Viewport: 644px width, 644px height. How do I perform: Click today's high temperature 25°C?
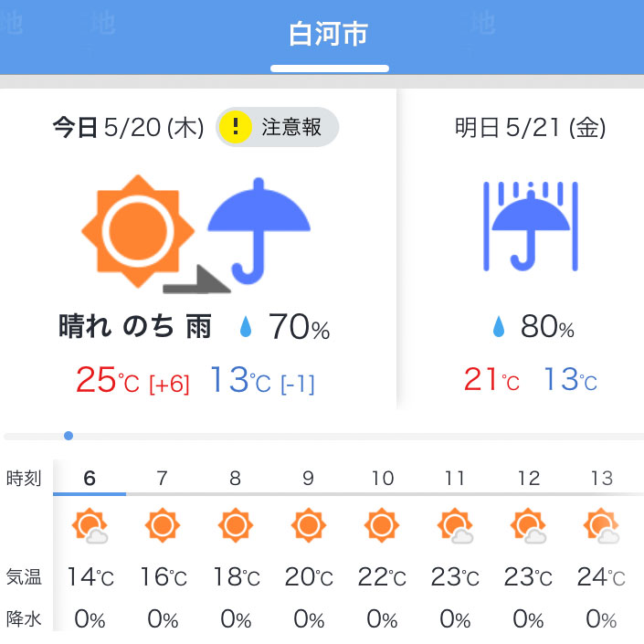tap(108, 379)
